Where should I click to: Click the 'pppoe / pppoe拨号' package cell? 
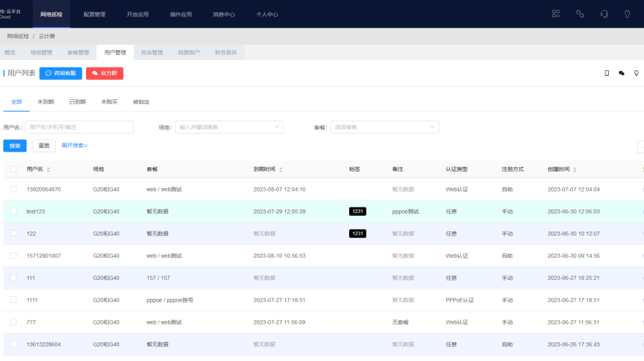point(170,300)
